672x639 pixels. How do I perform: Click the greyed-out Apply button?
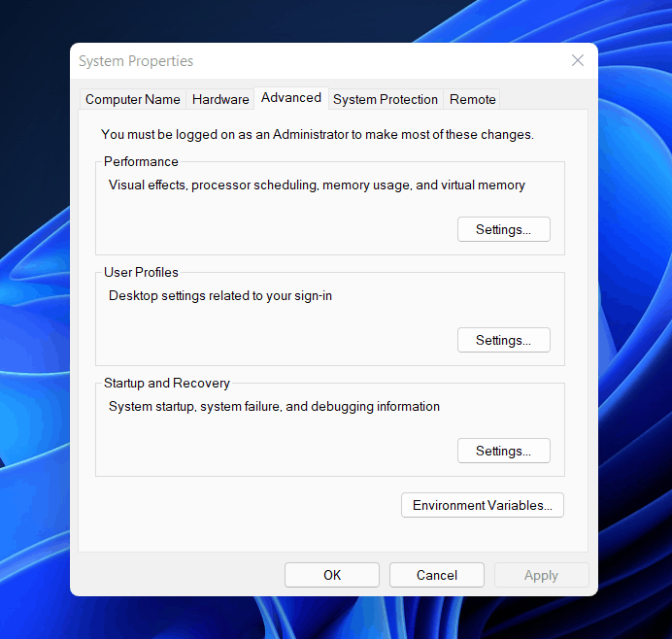coord(541,575)
